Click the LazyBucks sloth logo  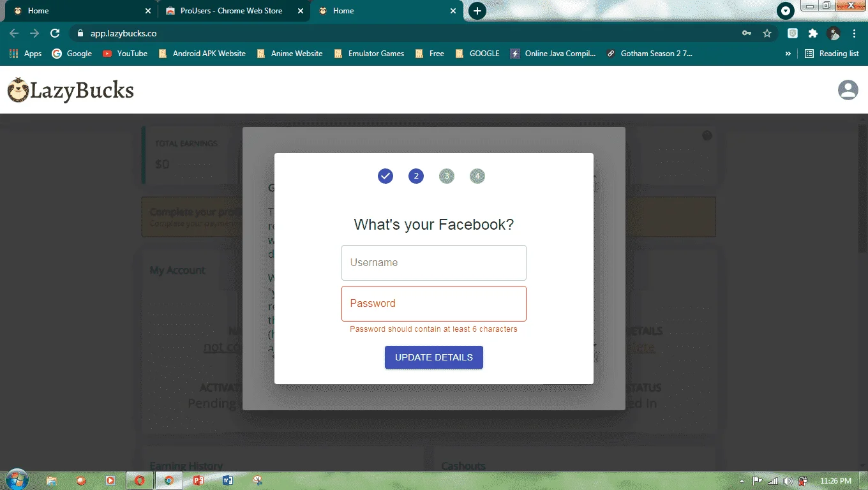click(x=70, y=91)
